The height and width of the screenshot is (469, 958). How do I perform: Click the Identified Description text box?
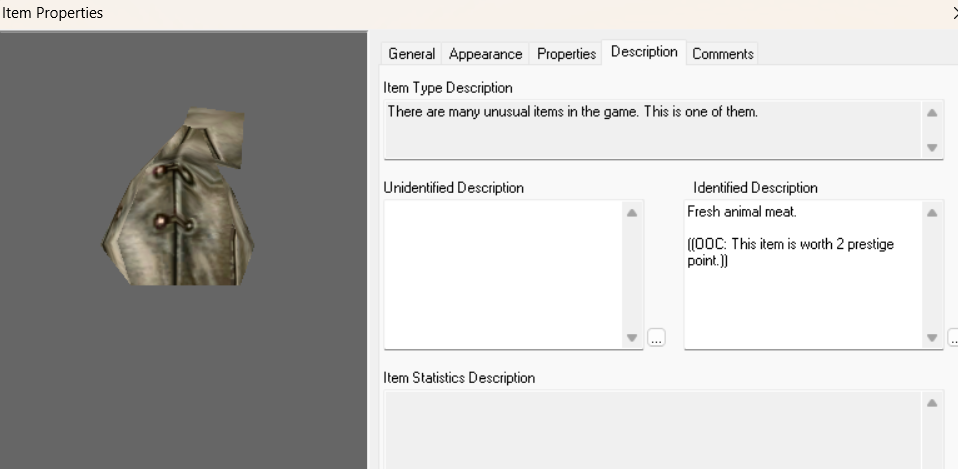(x=803, y=275)
